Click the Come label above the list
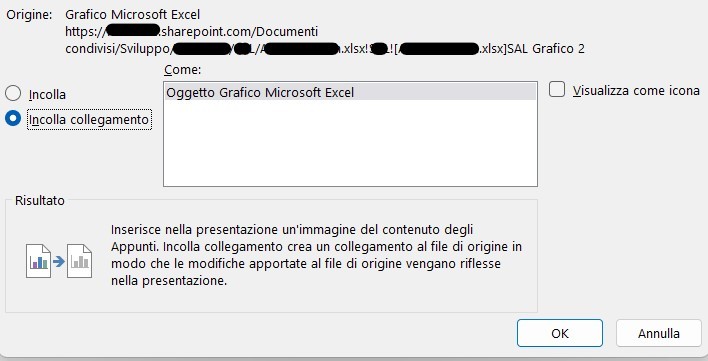The width and height of the screenshot is (708, 361). (x=183, y=69)
